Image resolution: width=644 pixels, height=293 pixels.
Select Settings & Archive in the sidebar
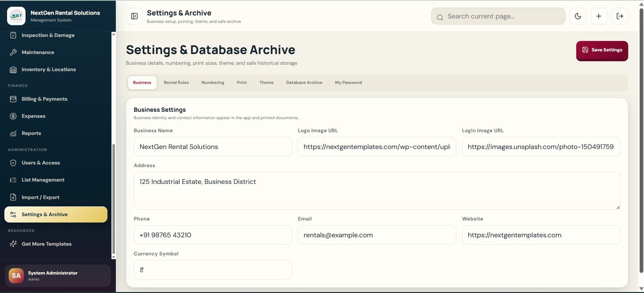[56, 215]
